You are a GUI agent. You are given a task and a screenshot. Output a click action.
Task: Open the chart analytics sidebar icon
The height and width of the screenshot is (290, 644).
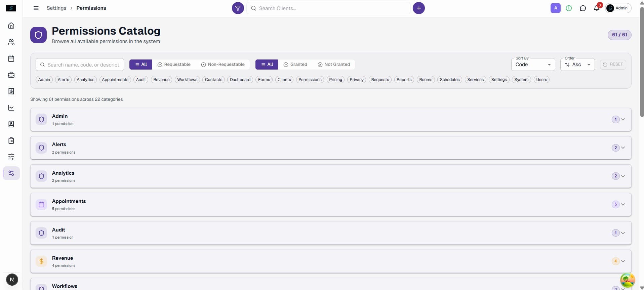click(11, 108)
